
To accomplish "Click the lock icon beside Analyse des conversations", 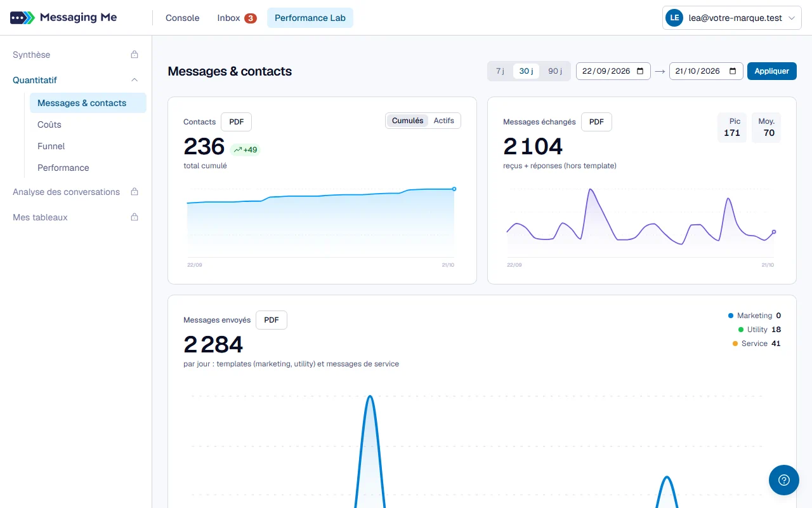I will point(134,192).
